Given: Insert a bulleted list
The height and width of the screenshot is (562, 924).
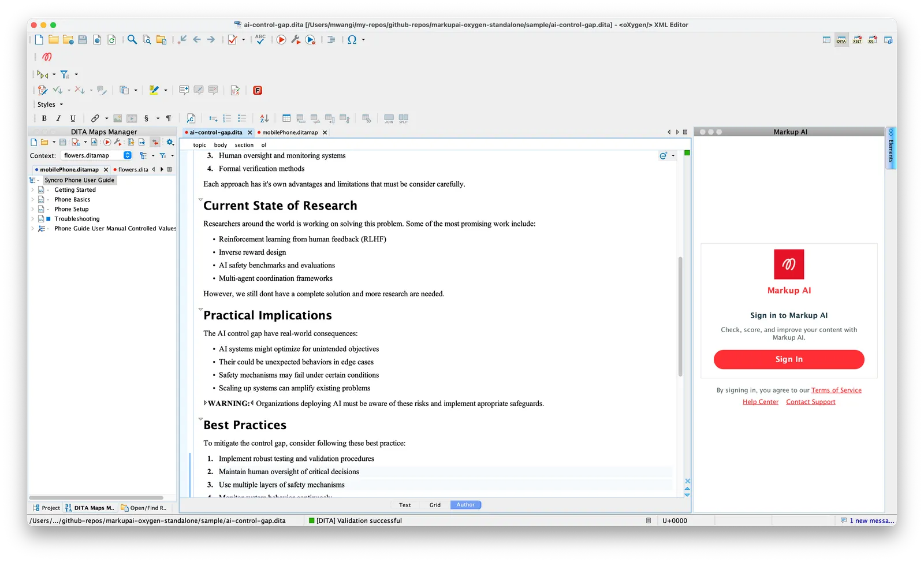Looking at the screenshot, I should pyautogui.click(x=242, y=118).
